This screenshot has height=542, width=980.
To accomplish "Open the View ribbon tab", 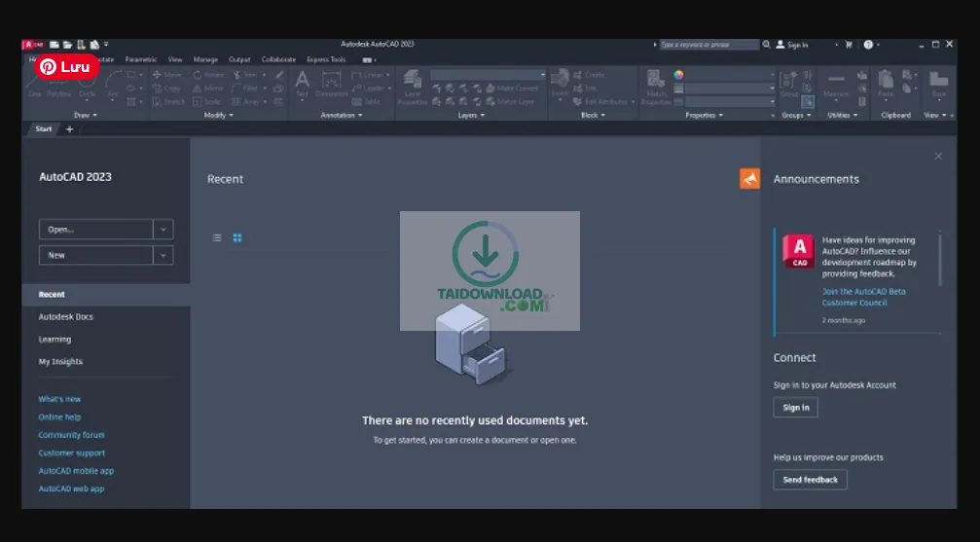I will pos(175,59).
